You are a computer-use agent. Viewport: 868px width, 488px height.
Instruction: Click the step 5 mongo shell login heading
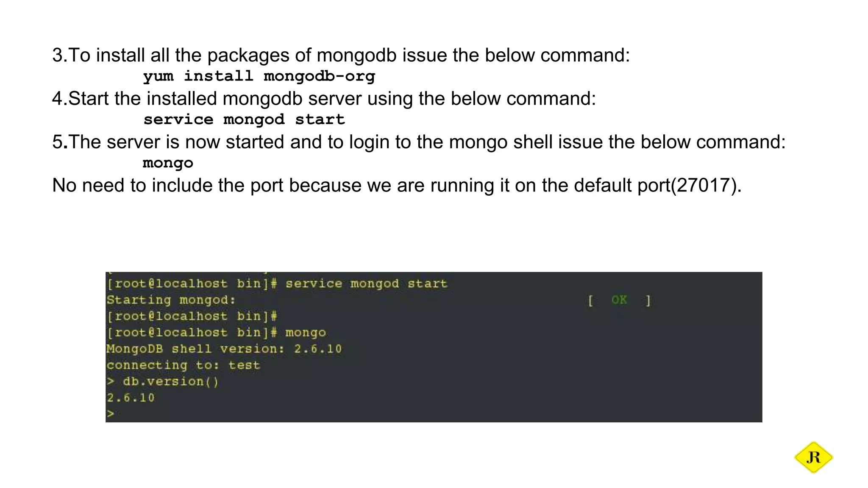pyautogui.click(x=419, y=141)
